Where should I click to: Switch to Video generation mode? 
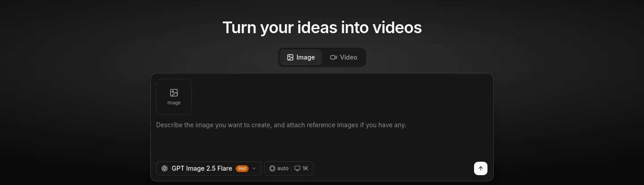tap(343, 57)
